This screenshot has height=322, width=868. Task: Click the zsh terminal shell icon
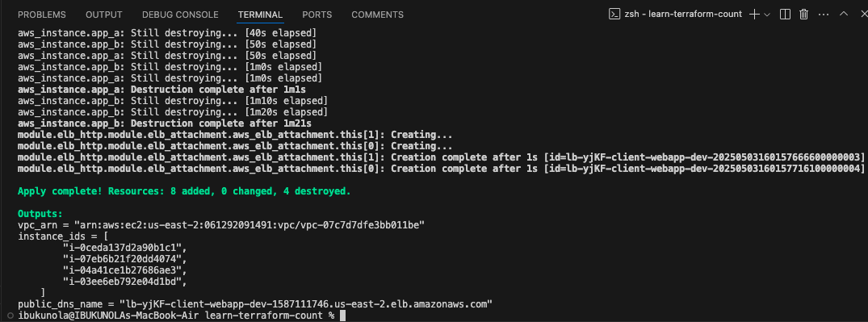coord(614,15)
